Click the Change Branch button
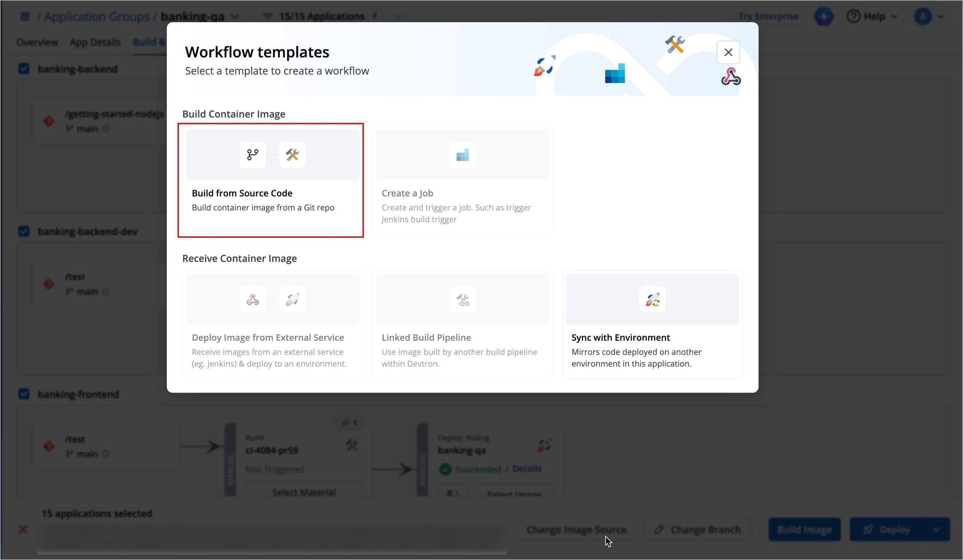963x560 pixels. pyautogui.click(x=697, y=530)
